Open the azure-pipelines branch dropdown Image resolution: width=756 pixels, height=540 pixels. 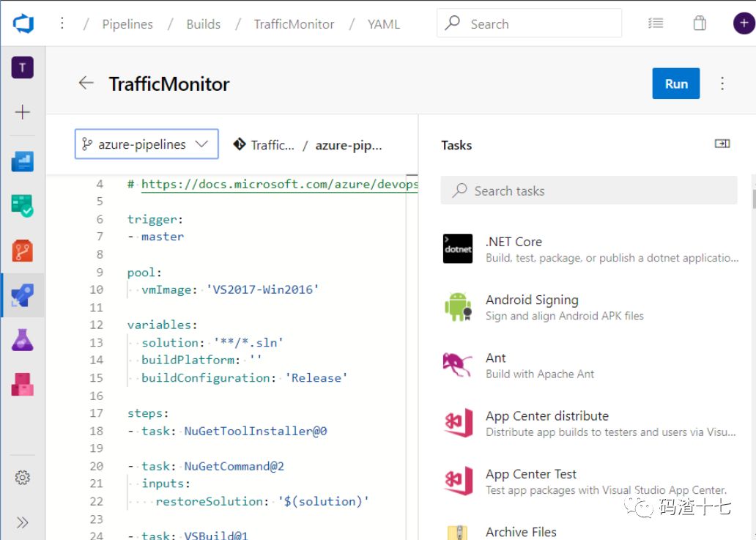(147, 144)
